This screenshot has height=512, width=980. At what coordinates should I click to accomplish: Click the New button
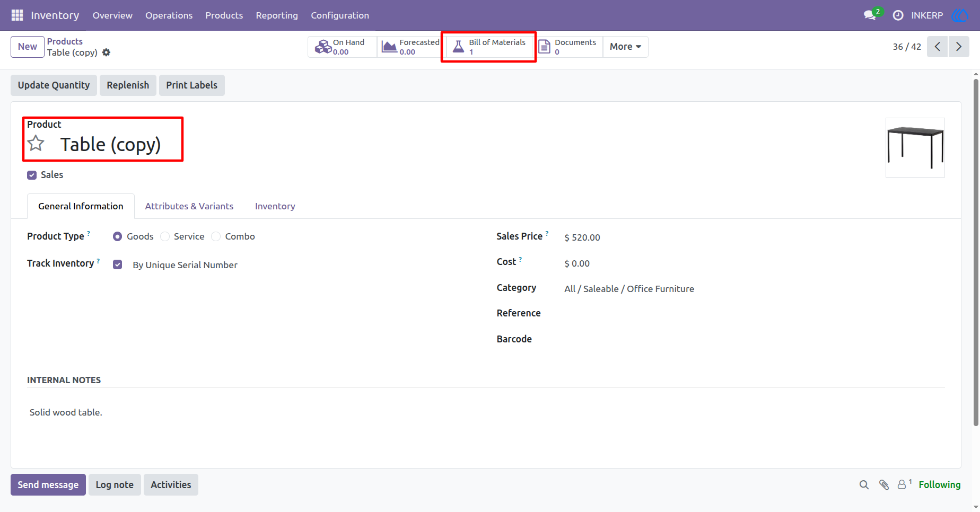[28, 47]
